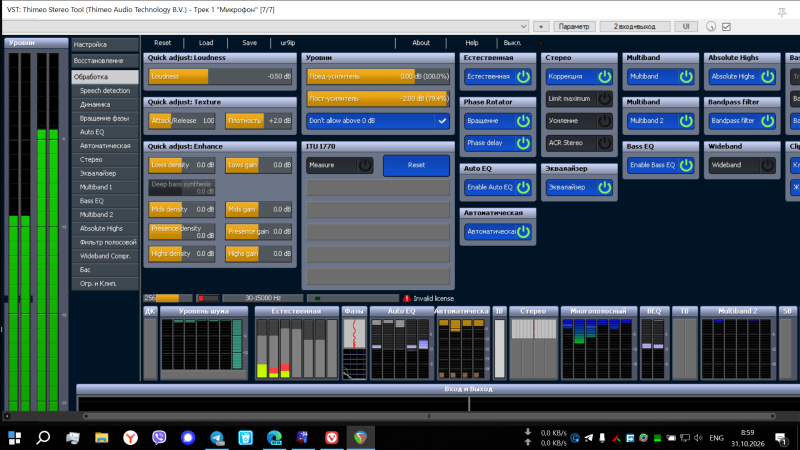Toggle the checkbox in top-right plugin bar

(x=726, y=27)
